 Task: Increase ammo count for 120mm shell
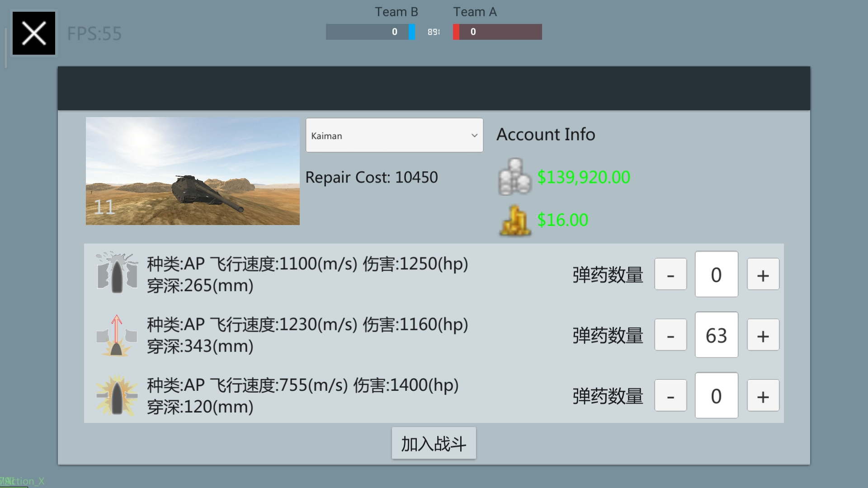pos(763,395)
